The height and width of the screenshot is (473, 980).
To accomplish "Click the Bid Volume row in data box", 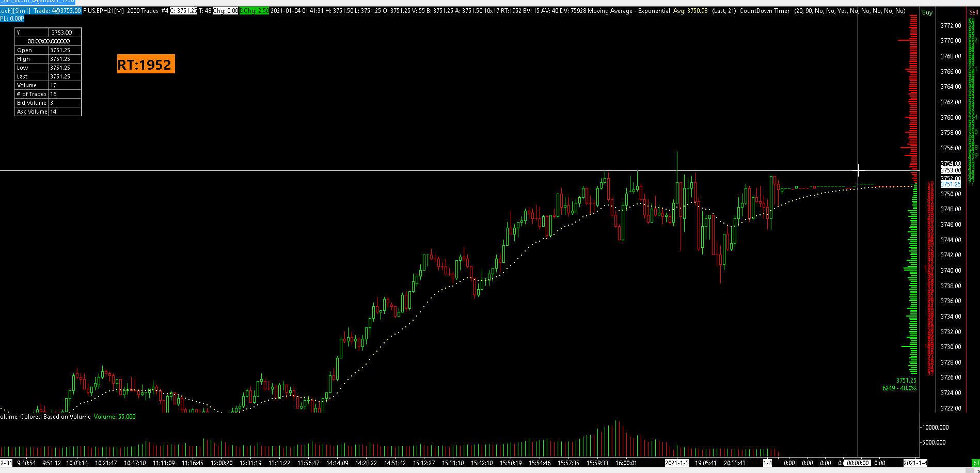I will pos(48,103).
